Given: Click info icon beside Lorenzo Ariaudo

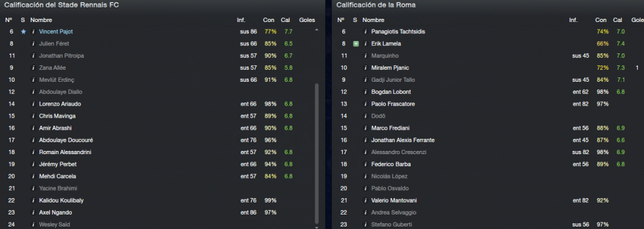Looking at the screenshot, I should pyautogui.click(x=33, y=104).
